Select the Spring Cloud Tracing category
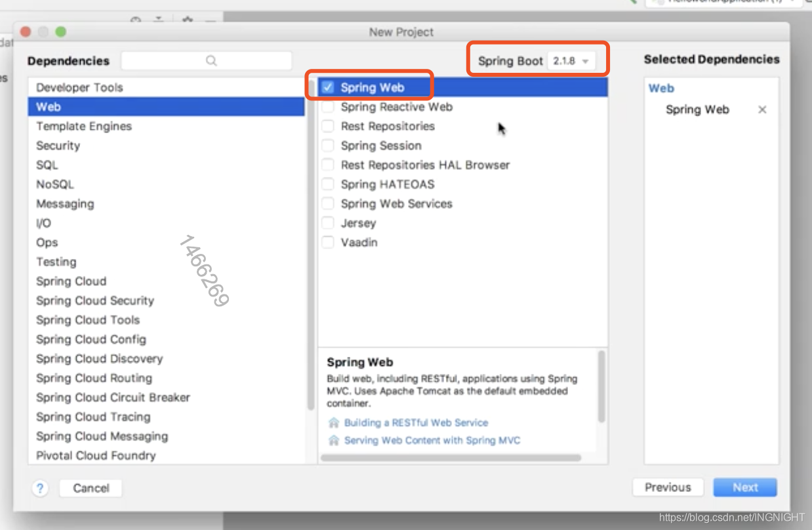This screenshot has height=530, width=812. (167, 417)
